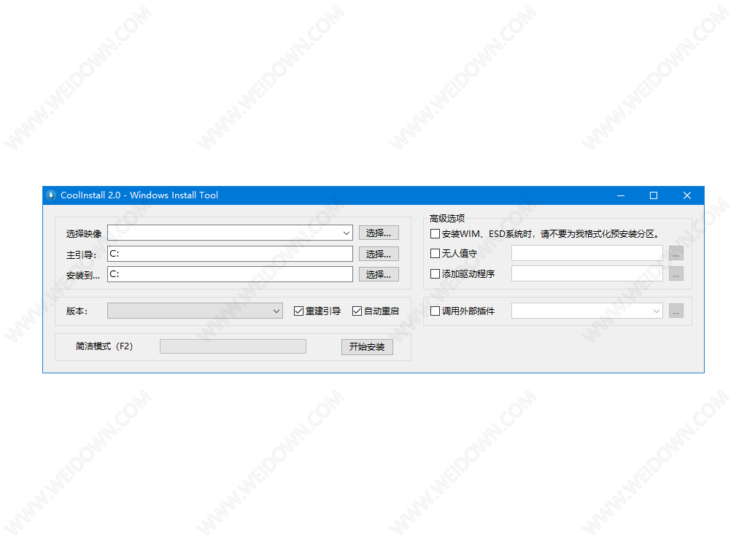Click browse ... button for 调用外部插件
Image resolution: width=747 pixels, height=560 pixels.
click(676, 311)
